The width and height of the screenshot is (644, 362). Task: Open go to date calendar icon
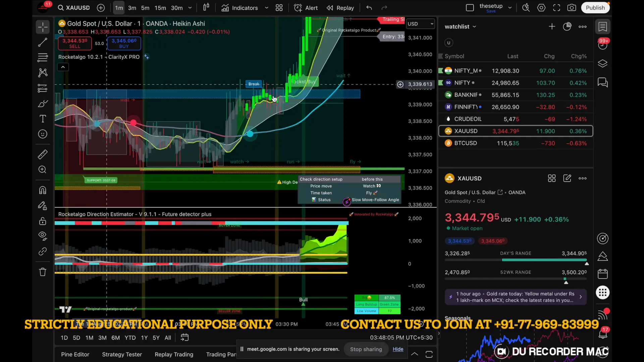pos(185,338)
